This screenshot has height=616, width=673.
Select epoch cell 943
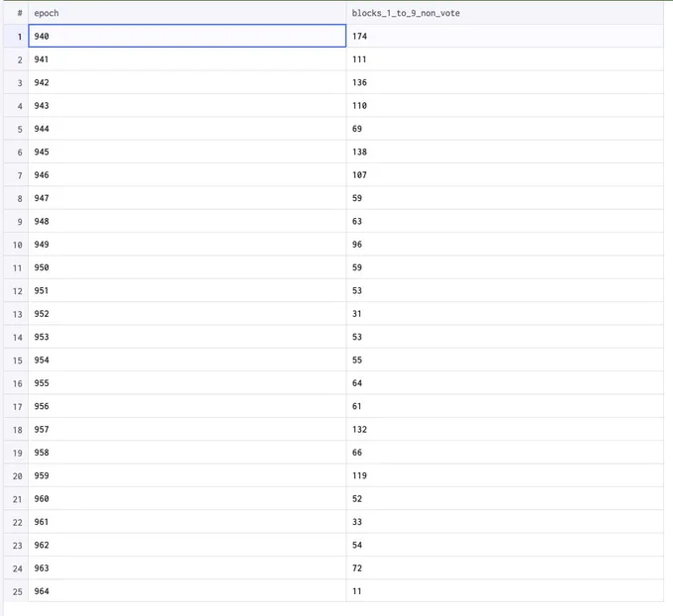(x=187, y=106)
